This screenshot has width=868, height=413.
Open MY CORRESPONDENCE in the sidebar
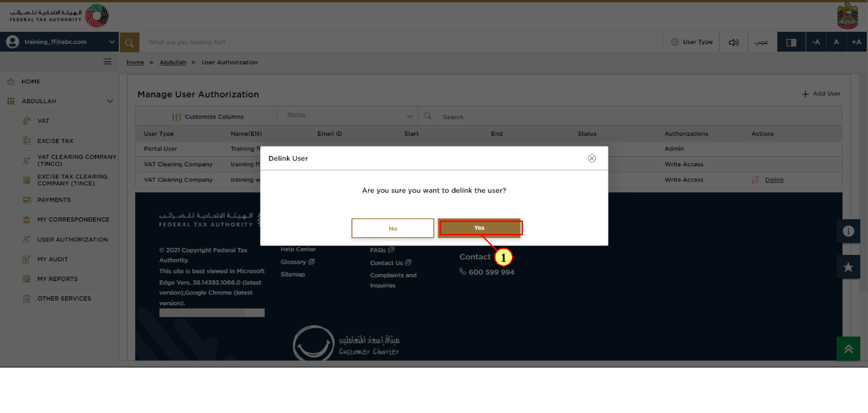73,220
